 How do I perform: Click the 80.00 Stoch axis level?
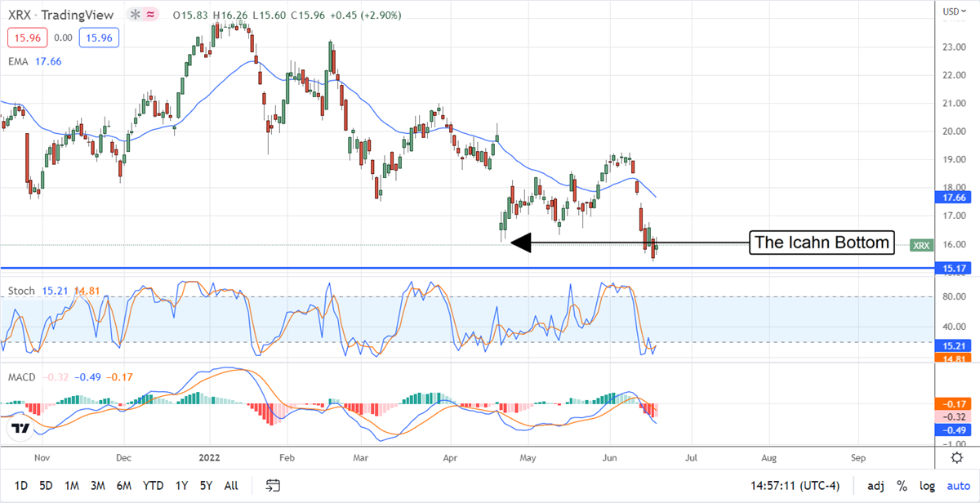point(953,297)
